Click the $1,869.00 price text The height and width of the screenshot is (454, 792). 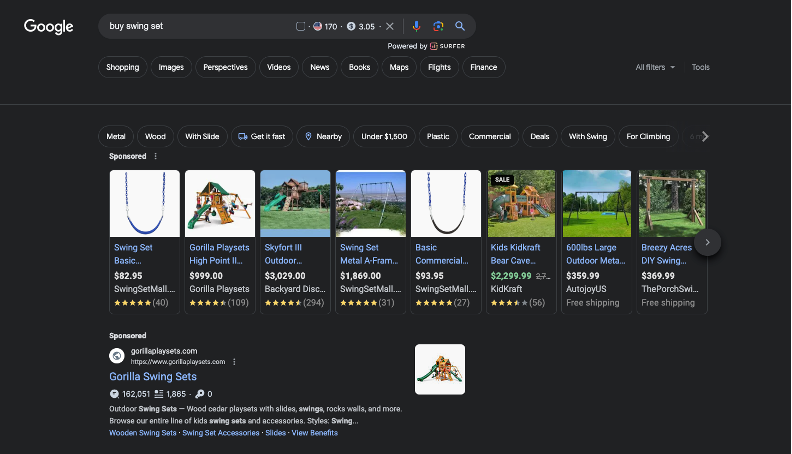[x=360, y=276]
